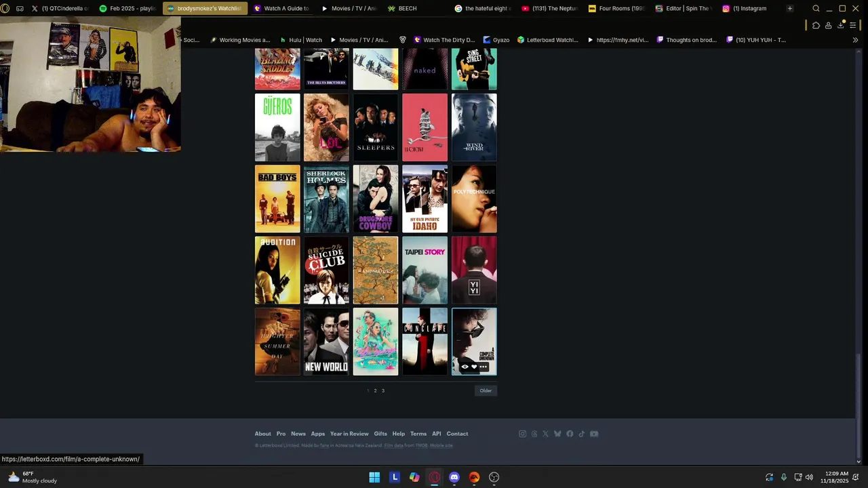Open the Conclave film poster
868x488 pixels.
[x=425, y=342]
